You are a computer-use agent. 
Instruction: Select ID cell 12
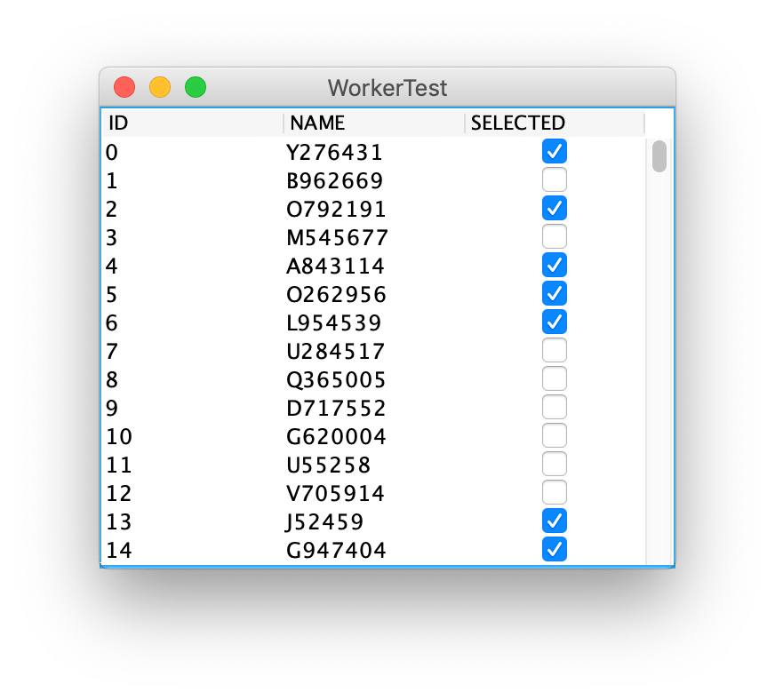click(x=192, y=492)
